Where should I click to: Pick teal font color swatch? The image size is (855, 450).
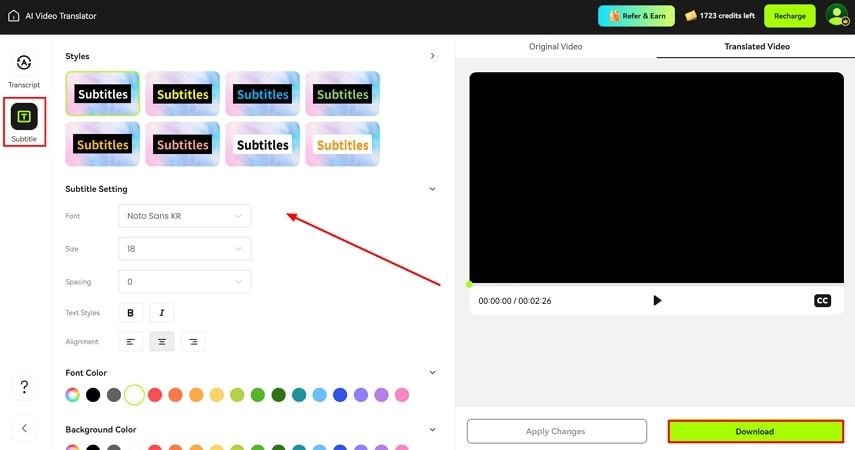(299, 395)
